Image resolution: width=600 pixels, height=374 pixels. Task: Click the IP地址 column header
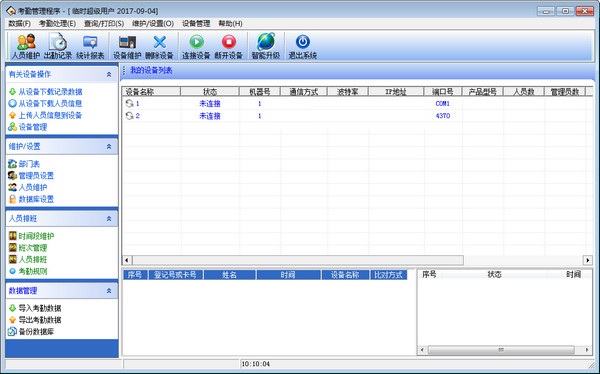click(x=396, y=91)
